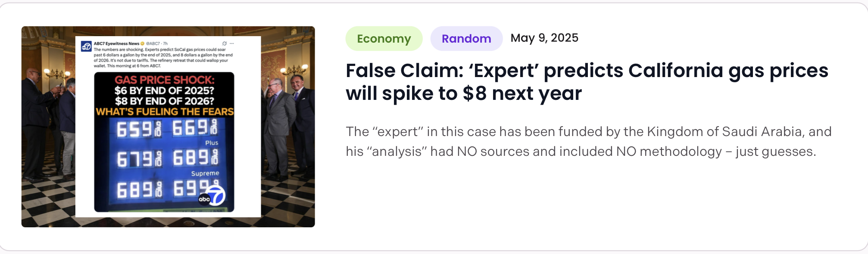Click the gold verified badge beside ABC7 name
Viewport: 868px width, 254px height.
click(143, 43)
